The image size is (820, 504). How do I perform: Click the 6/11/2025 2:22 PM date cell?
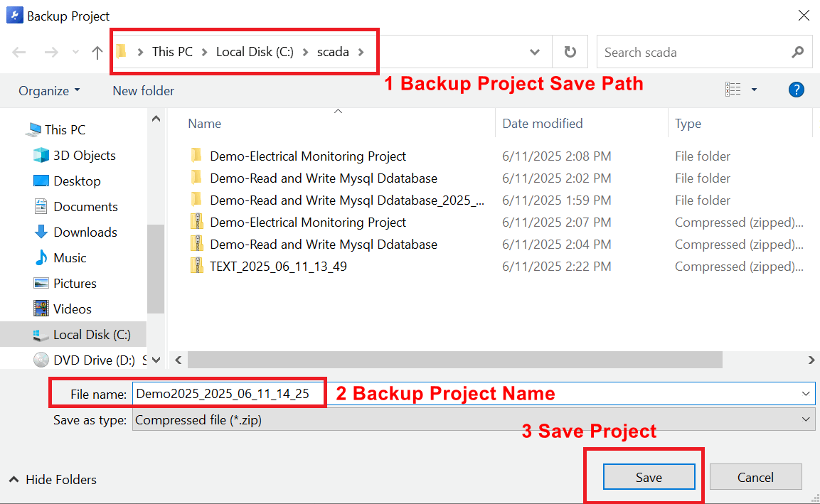[556, 266]
